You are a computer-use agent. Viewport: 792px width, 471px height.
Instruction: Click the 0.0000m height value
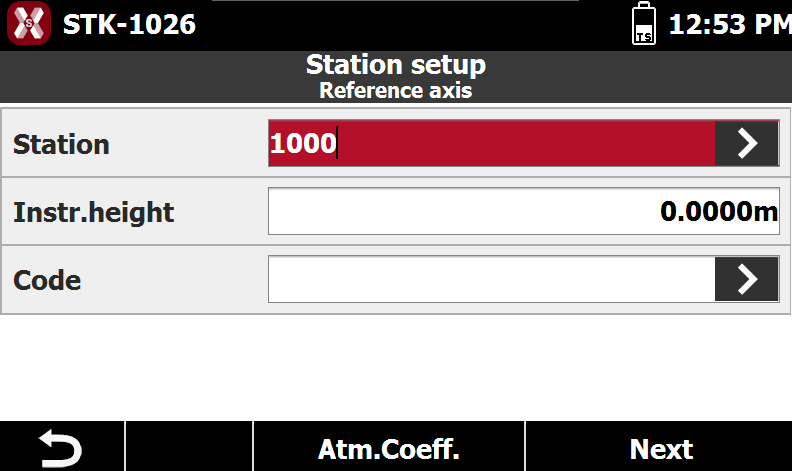pyautogui.click(x=719, y=211)
